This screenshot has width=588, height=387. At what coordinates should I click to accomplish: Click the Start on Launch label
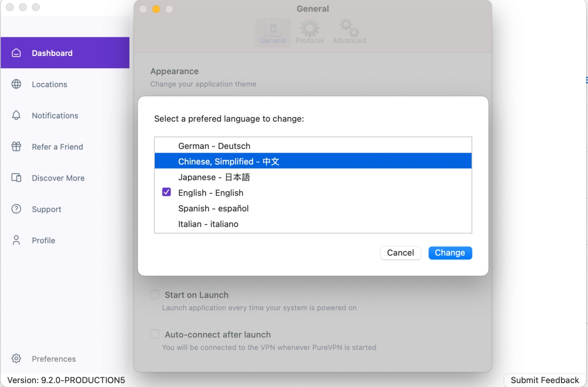[x=196, y=295]
